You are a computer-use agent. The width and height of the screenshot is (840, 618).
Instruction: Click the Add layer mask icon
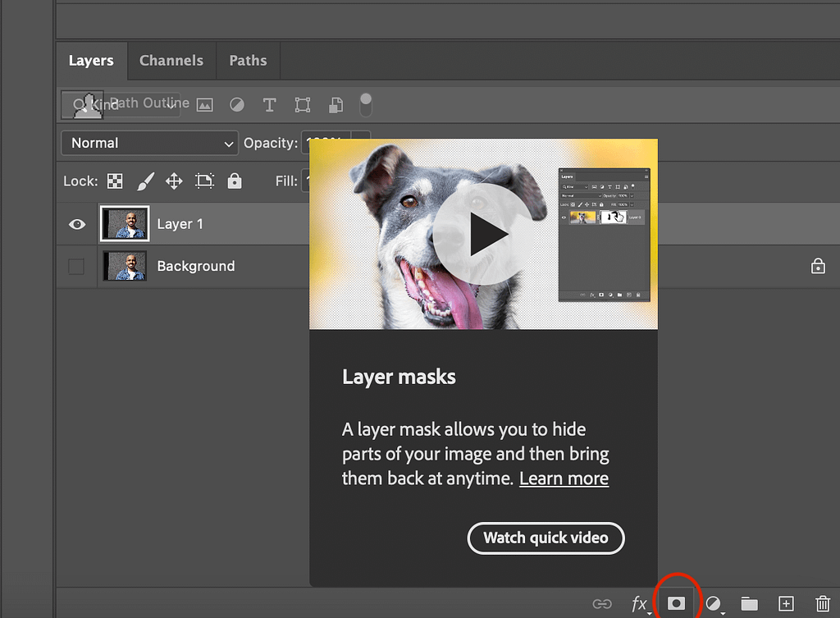[x=676, y=603]
